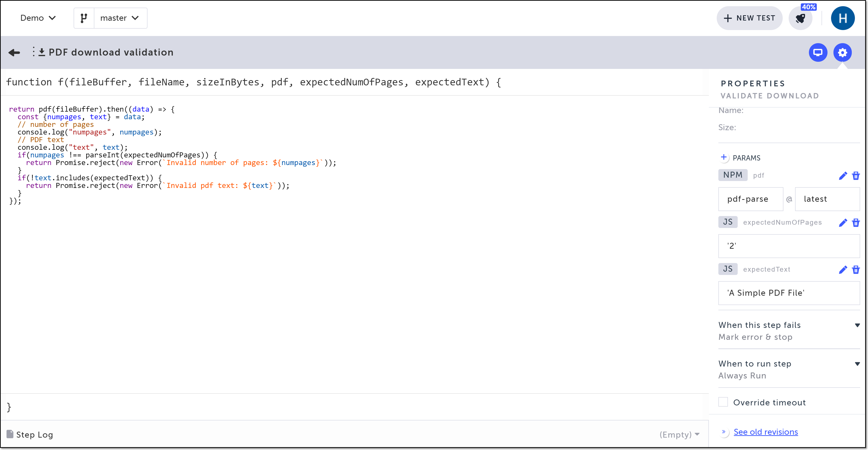Image resolution: width=868 pixels, height=450 pixels.
Task: Open the master branch dropdown
Action: (120, 18)
